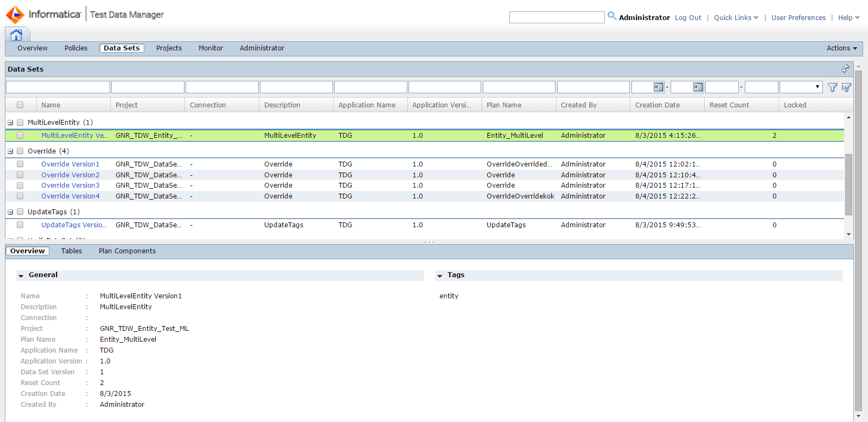This screenshot has width=868, height=422.
Task: Select the Overview details tab
Action: tap(28, 251)
